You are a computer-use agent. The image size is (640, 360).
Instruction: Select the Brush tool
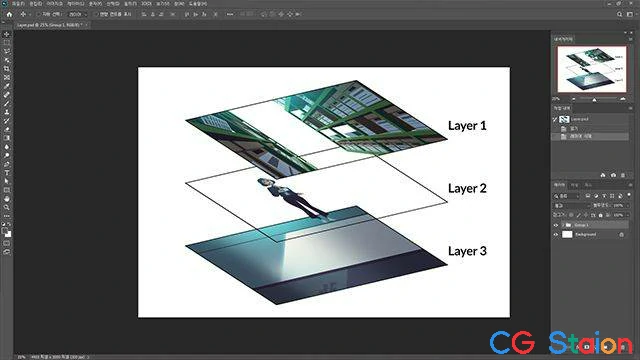[x=7, y=103]
